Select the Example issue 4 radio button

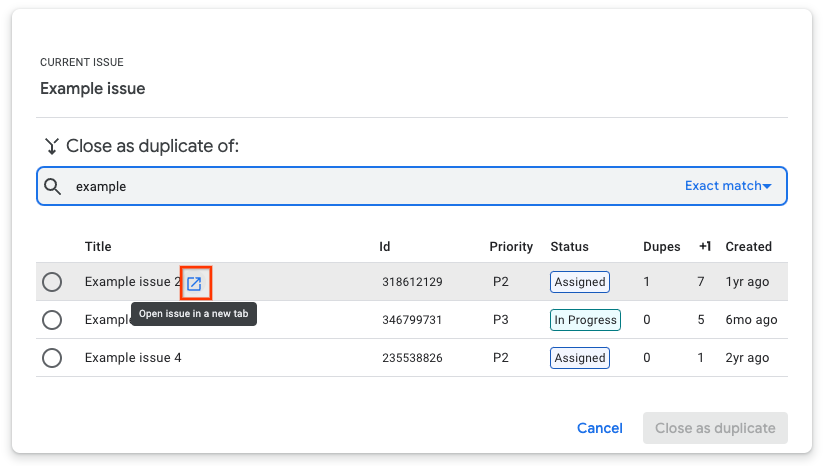point(52,358)
